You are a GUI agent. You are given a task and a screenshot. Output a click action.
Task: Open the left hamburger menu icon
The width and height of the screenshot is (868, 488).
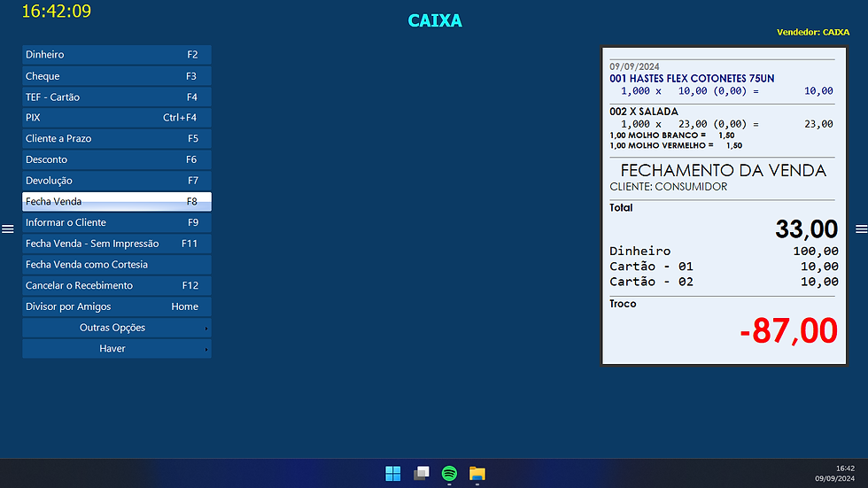tap(8, 229)
